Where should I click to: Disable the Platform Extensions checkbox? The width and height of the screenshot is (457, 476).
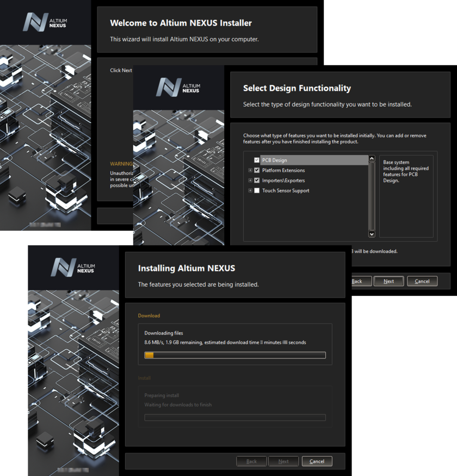[257, 170]
